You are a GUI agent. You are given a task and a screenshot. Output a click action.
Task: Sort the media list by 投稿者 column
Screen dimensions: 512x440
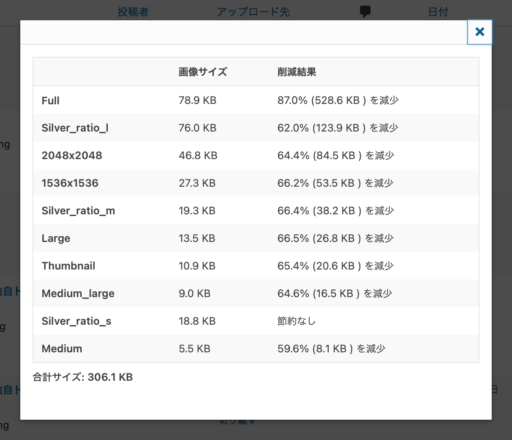[x=133, y=12]
